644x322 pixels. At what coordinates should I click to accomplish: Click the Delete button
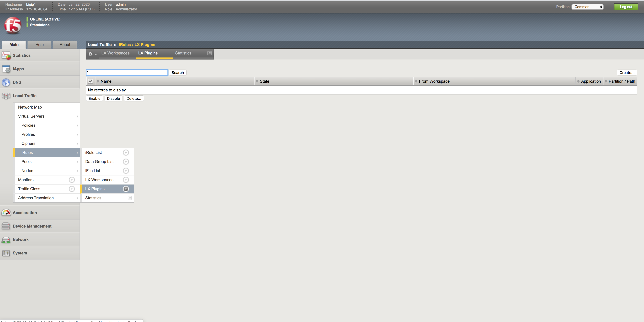(x=134, y=98)
